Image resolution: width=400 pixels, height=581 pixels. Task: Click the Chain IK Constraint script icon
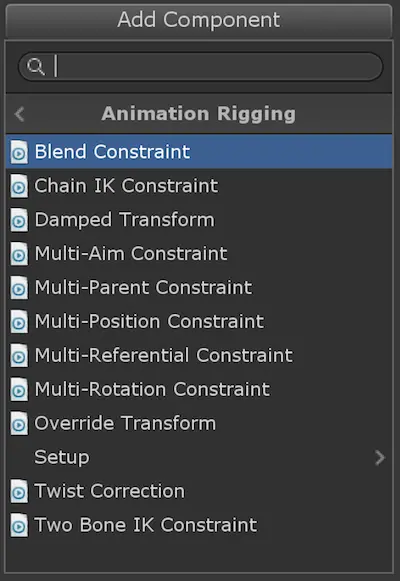(19, 186)
